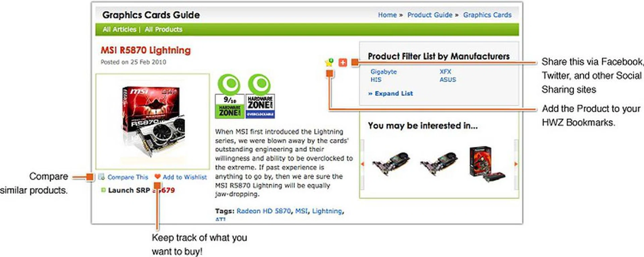
Task: Click the star bookmark icon
Action: [329, 62]
